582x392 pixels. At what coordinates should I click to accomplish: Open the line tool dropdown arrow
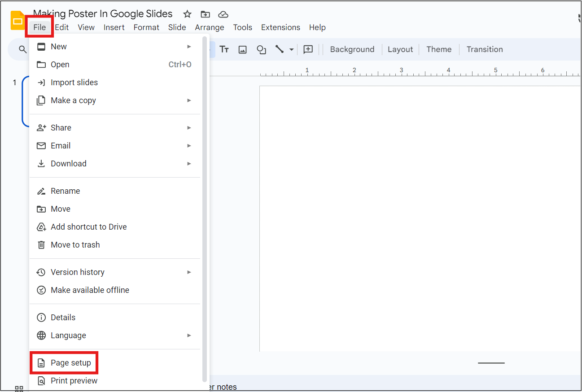pyautogui.click(x=291, y=49)
